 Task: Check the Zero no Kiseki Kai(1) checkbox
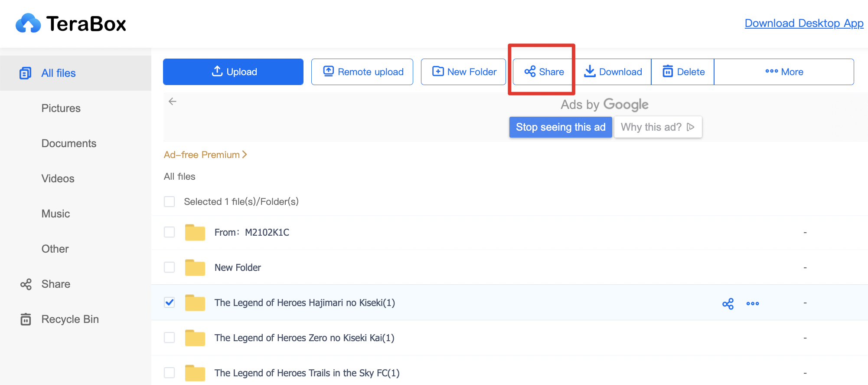coord(170,338)
